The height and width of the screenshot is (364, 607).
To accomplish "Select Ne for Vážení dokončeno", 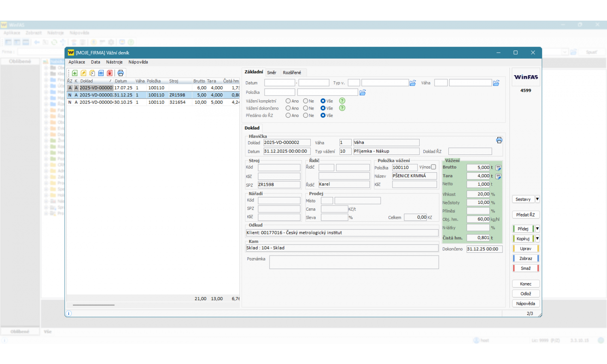I will (306, 108).
